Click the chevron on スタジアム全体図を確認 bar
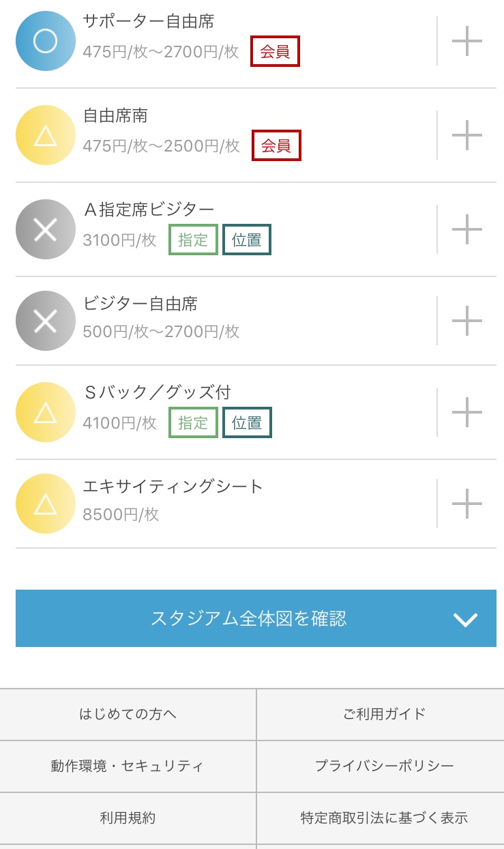 465,619
